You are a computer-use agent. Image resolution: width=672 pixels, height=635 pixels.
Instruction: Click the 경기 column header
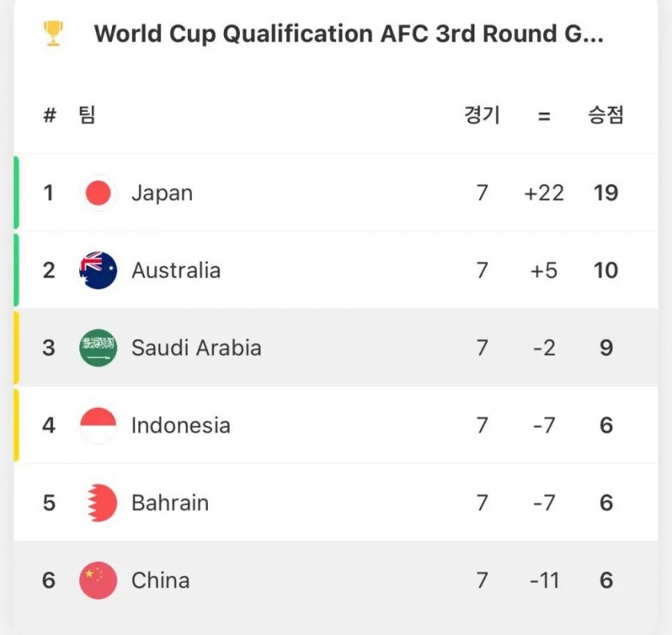[482, 114]
